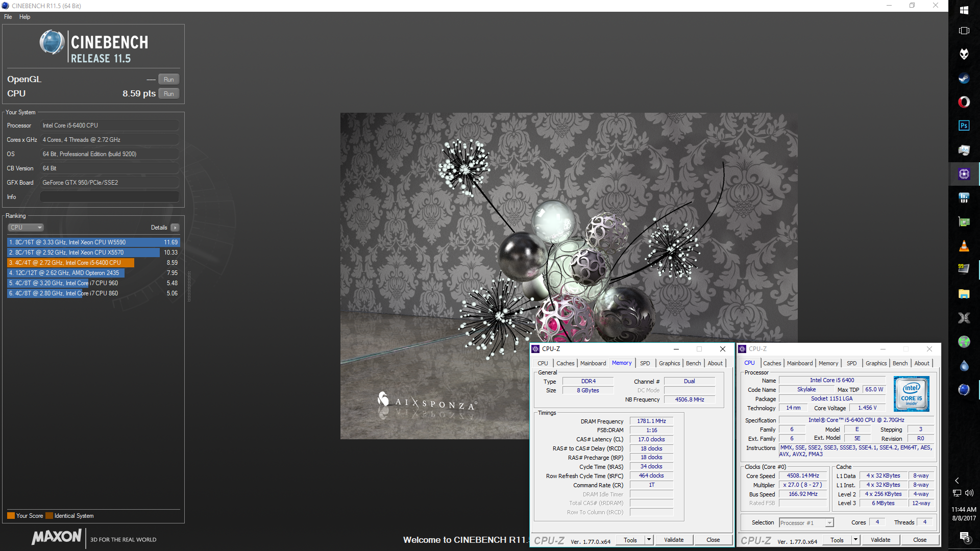Switch to SPD tab in left CPU-Z window
980x551 pixels.
[x=645, y=363]
